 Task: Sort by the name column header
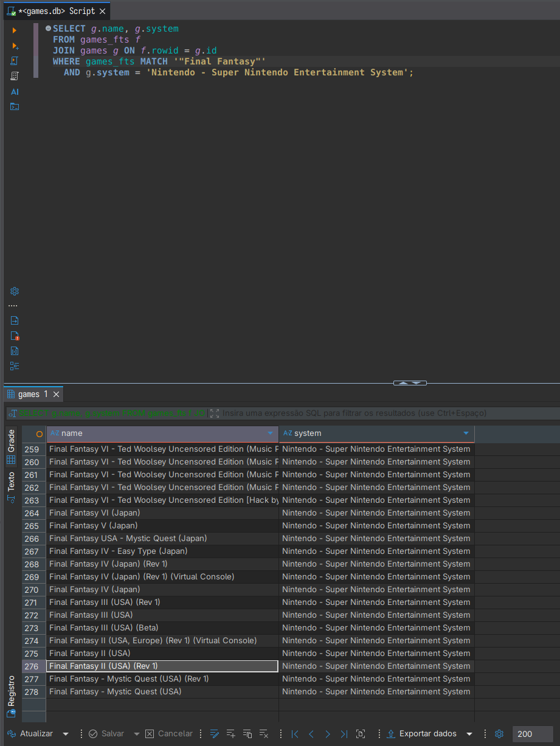[x=162, y=433]
